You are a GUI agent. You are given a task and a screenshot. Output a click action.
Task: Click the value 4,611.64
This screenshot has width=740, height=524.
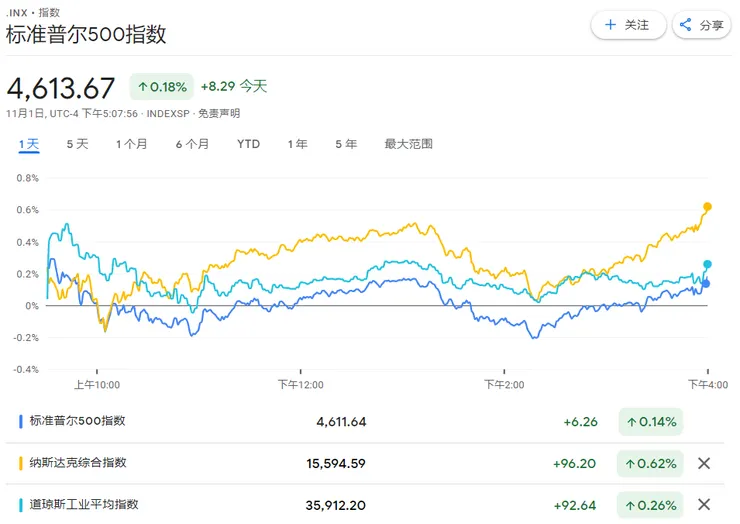pos(341,422)
